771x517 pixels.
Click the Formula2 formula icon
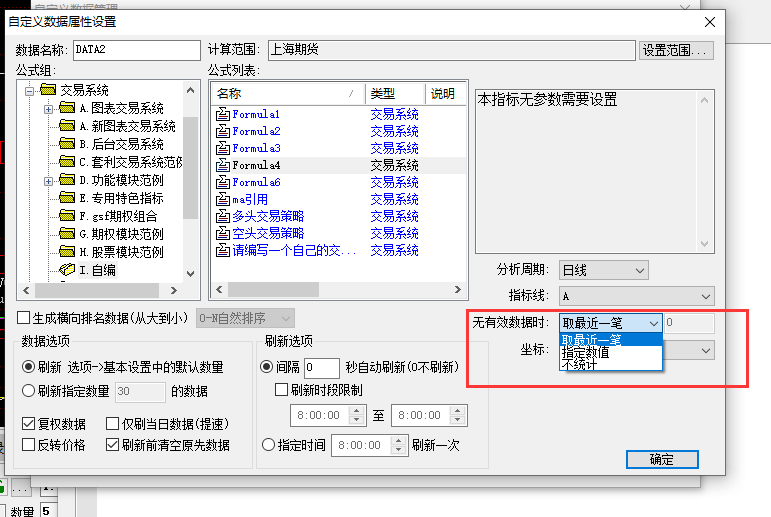223,131
